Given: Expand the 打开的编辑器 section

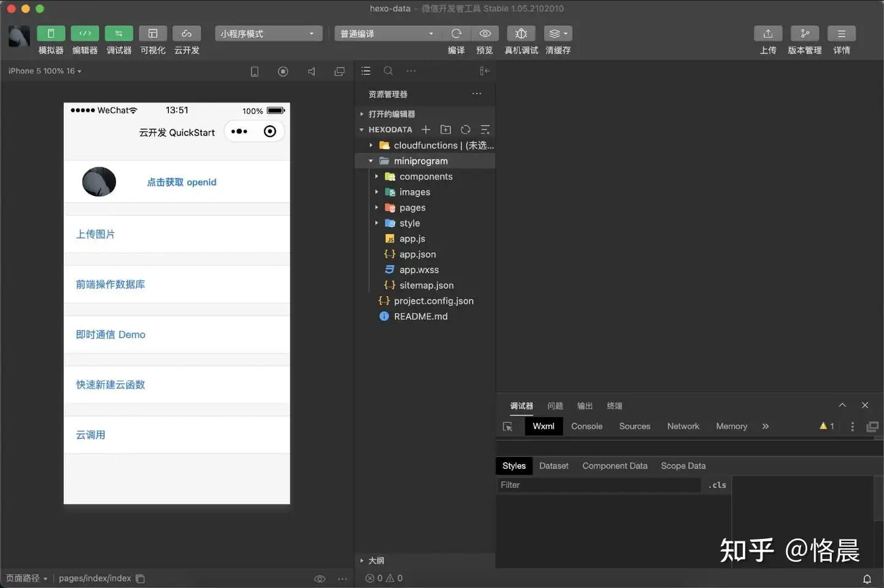Looking at the screenshot, I should pyautogui.click(x=425, y=114).
